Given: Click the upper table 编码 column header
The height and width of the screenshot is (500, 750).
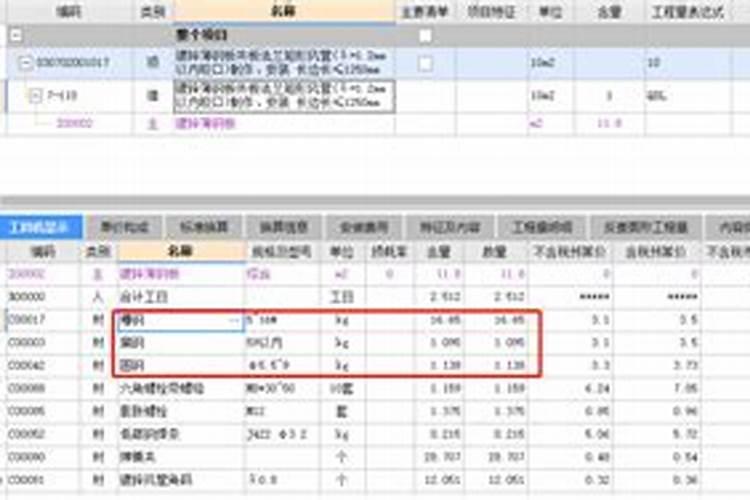Looking at the screenshot, I should (x=69, y=11).
